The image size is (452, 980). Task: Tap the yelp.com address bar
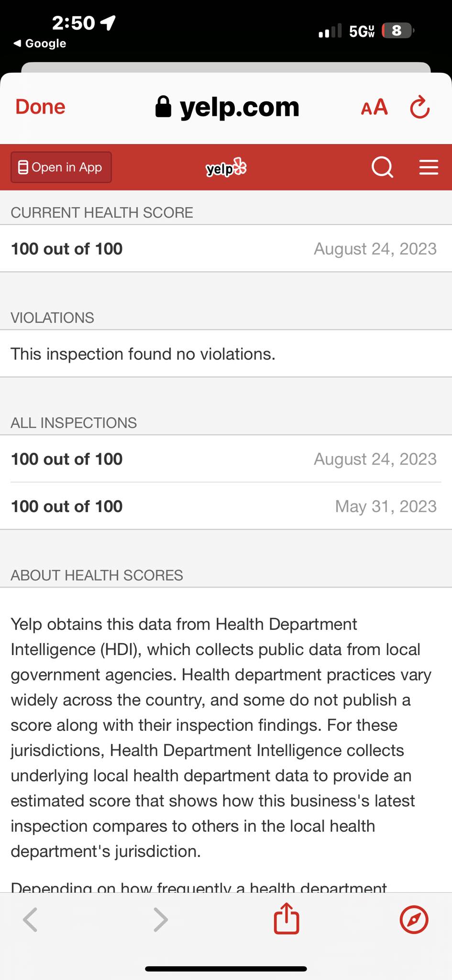point(227,107)
